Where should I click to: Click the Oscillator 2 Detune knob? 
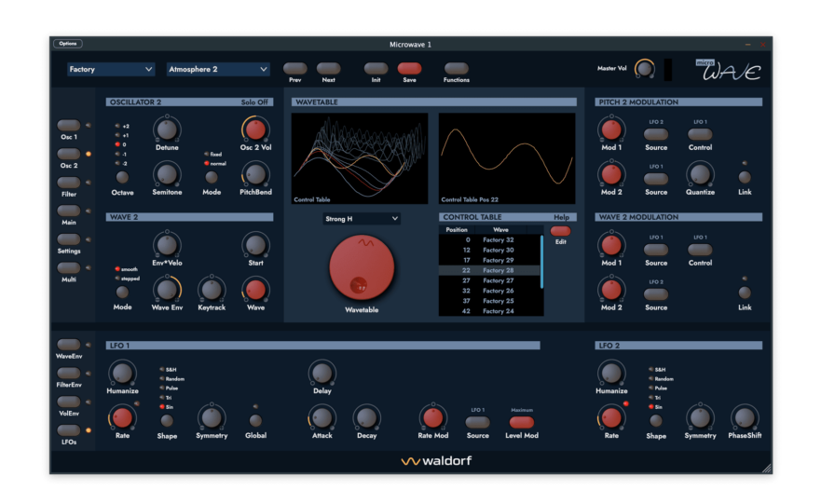tap(167, 129)
